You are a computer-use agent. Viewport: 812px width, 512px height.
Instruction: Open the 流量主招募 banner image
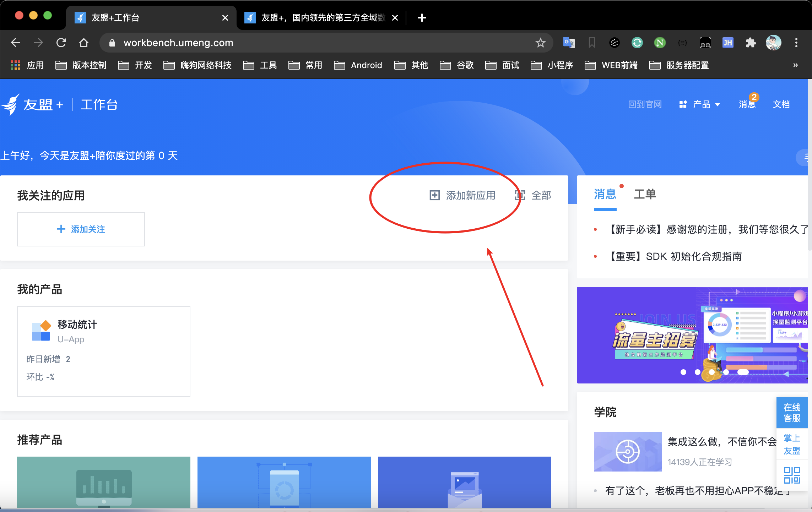692,335
